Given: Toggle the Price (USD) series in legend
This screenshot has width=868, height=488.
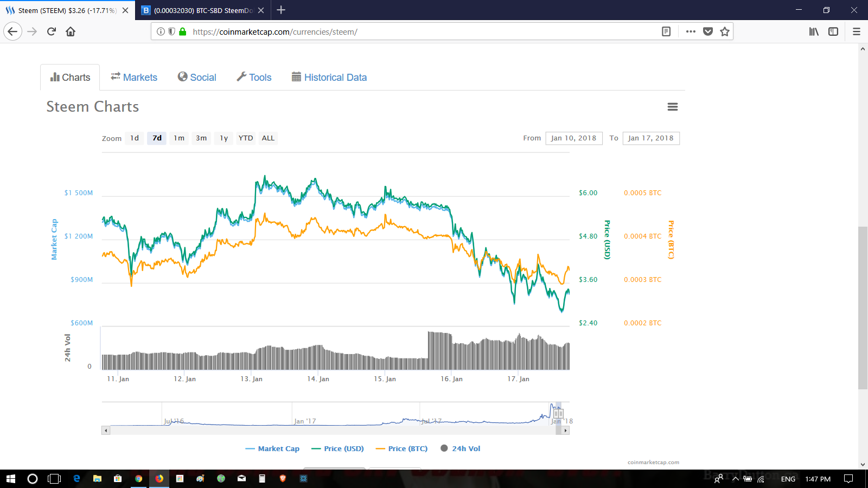Looking at the screenshot, I should [337, 448].
